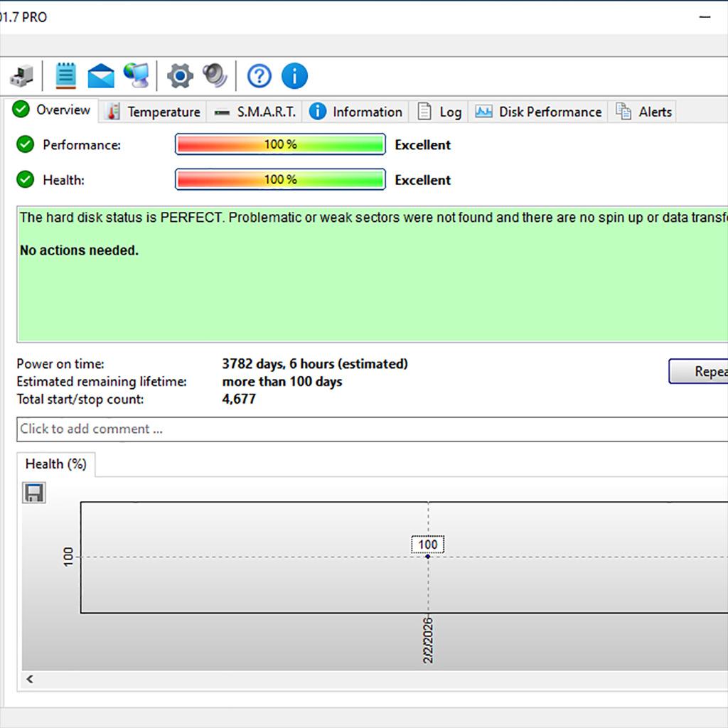Viewport: 728px width, 728px height.
Task: Switch to the Alerts tab
Action: click(x=645, y=112)
